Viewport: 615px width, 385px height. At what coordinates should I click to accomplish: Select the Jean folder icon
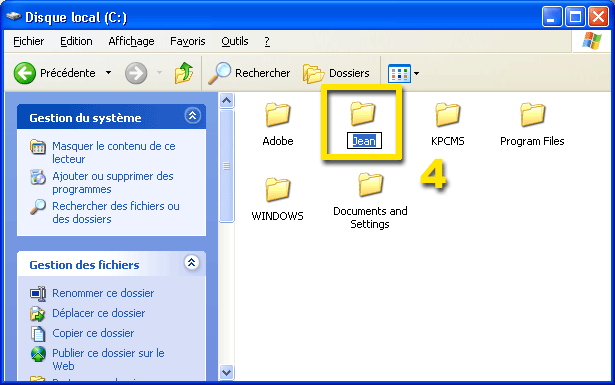[x=363, y=113]
